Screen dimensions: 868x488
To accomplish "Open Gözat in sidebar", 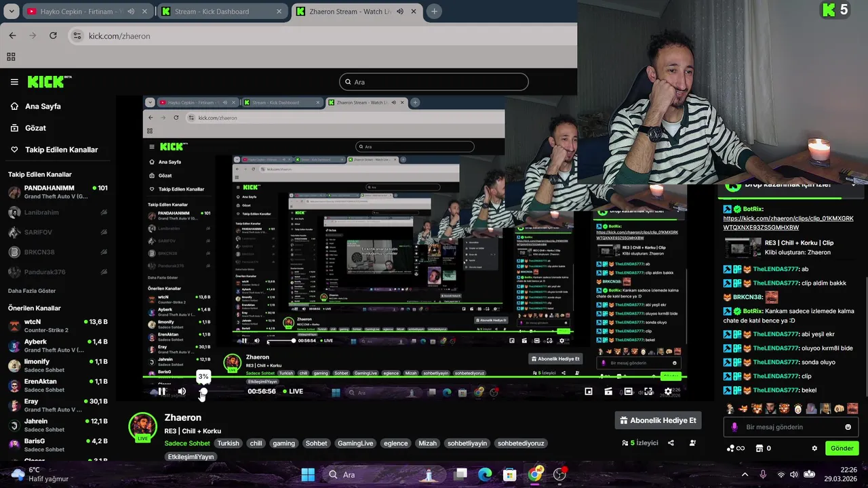I will (x=35, y=128).
